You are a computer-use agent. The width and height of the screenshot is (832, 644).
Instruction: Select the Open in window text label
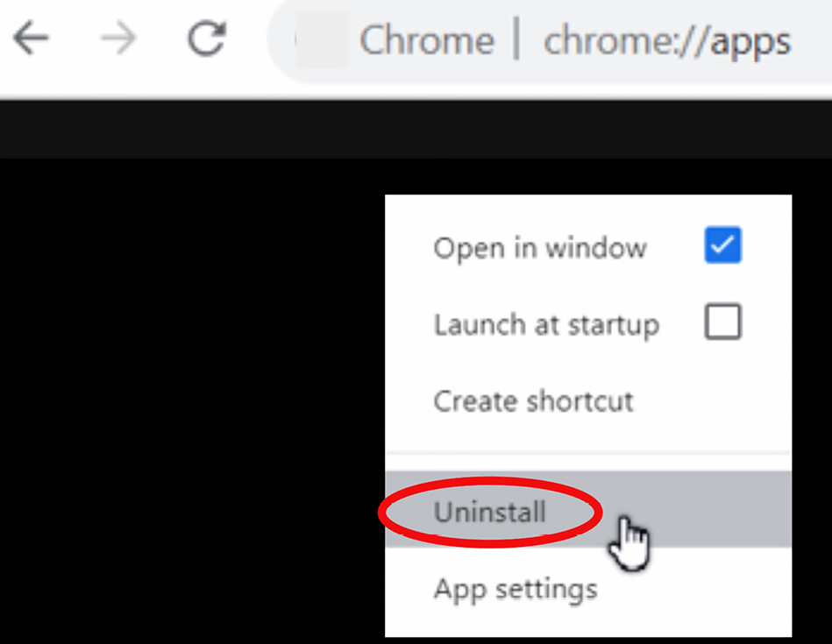(x=540, y=248)
